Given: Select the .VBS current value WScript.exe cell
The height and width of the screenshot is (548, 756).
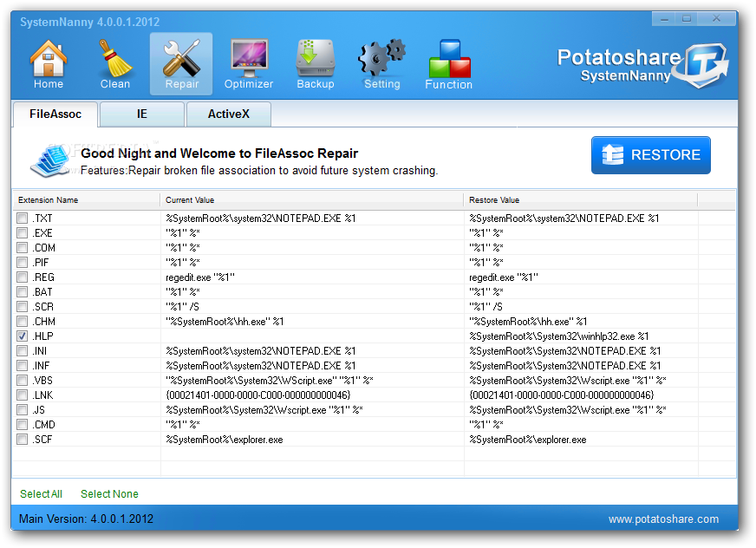Looking at the screenshot, I should coord(312,381).
